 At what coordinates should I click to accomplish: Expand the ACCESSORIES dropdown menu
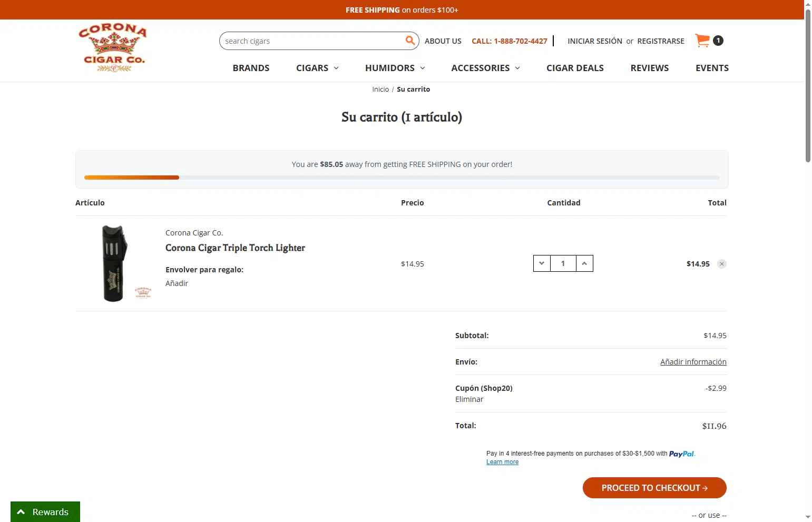pos(485,68)
